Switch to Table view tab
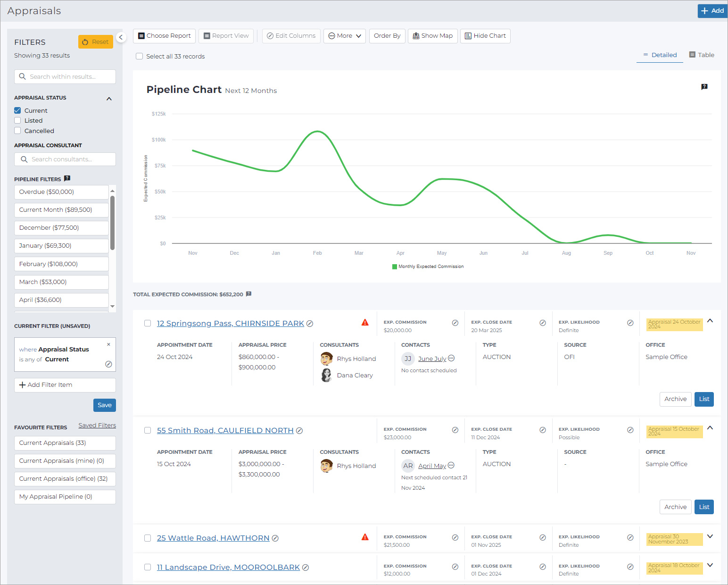 [x=702, y=55]
